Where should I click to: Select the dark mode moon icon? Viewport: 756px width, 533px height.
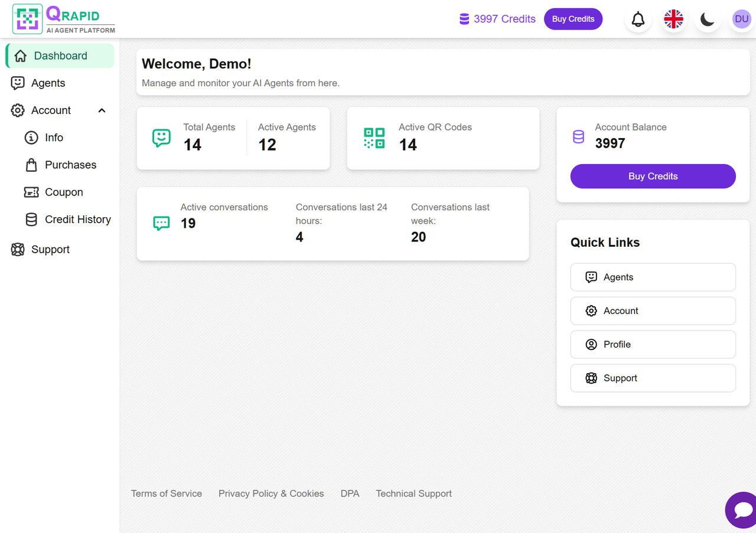[x=707, y=19]
